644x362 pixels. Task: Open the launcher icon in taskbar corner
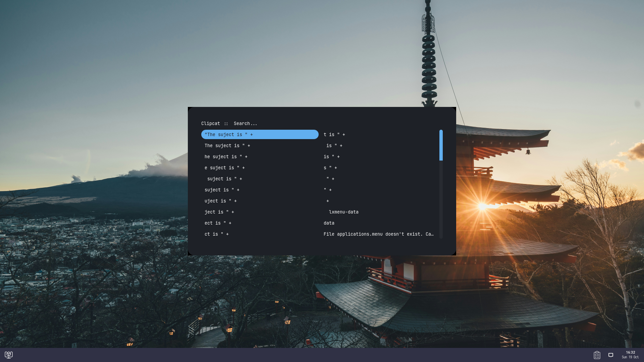pos(9,355)
